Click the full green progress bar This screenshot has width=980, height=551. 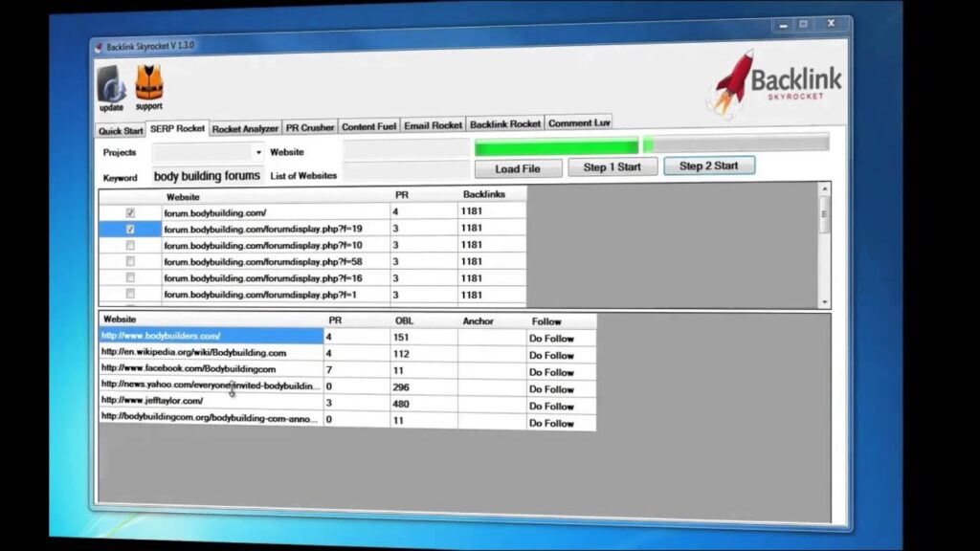click(556, 146)
